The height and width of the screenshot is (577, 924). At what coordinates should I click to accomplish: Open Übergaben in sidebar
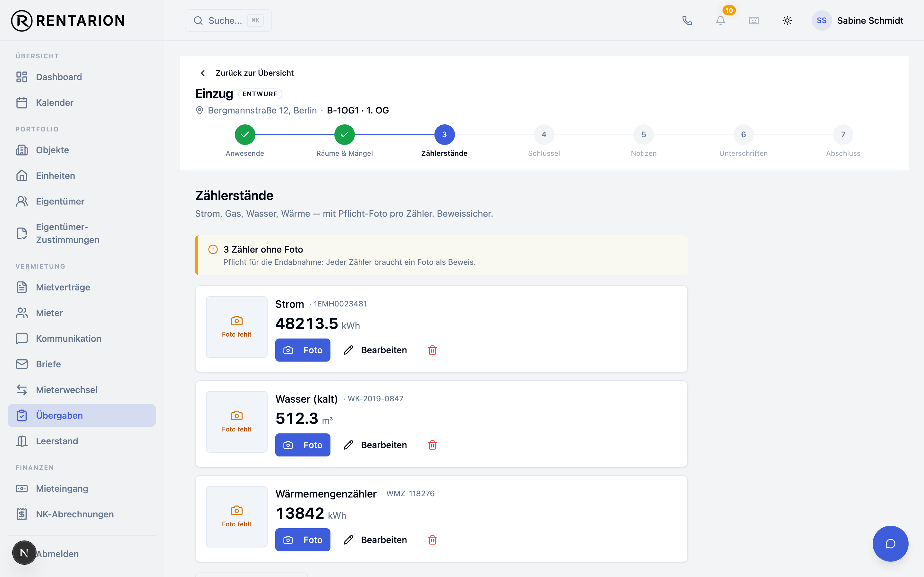82,415
